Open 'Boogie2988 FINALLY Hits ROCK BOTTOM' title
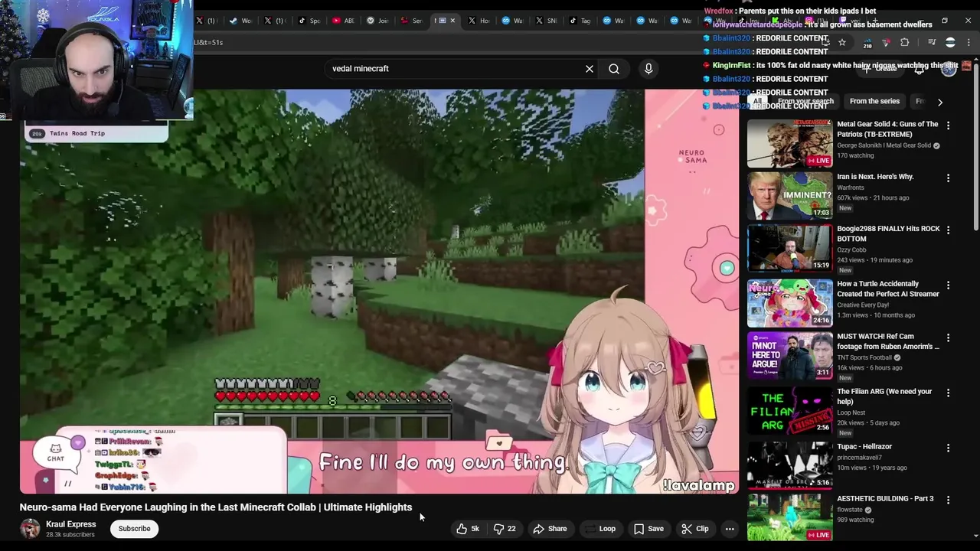980x551 pixels. tap(888, 233)
